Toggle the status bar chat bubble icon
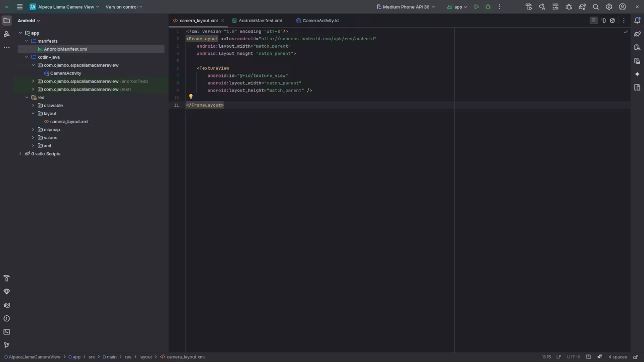The height and width of the screenshot is (362, 644). (x=588, y=357)
